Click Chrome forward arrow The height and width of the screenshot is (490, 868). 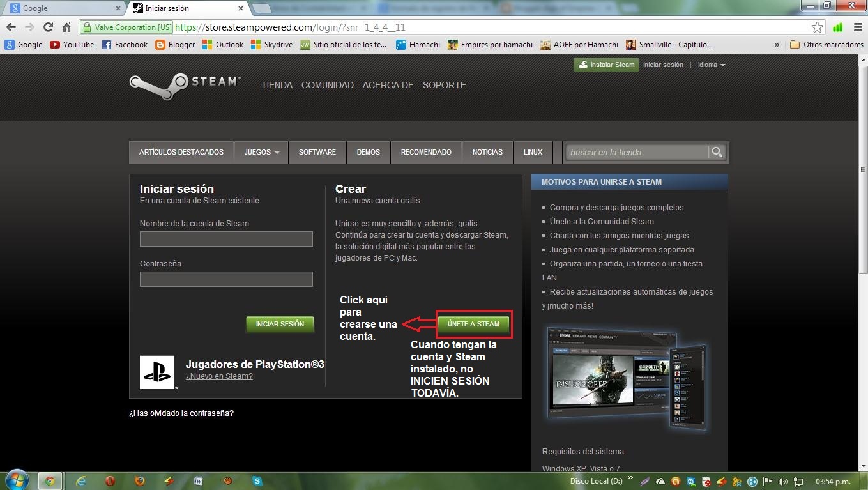click(x=29, y=27)
